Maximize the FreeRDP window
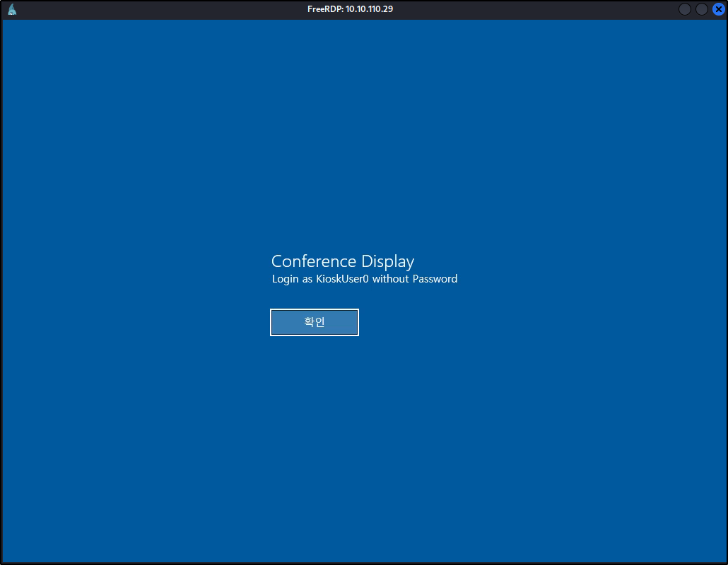 702,9
